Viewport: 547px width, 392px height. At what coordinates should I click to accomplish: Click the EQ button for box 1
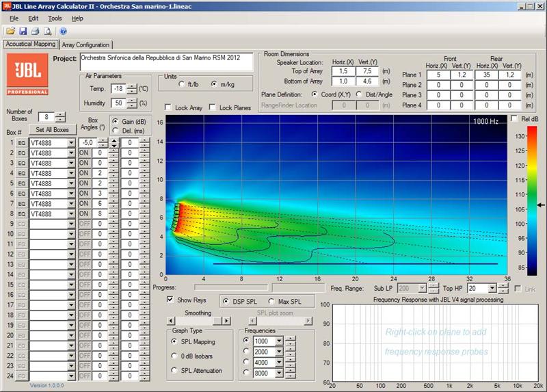pyautogui.click(x=22, y=143)
